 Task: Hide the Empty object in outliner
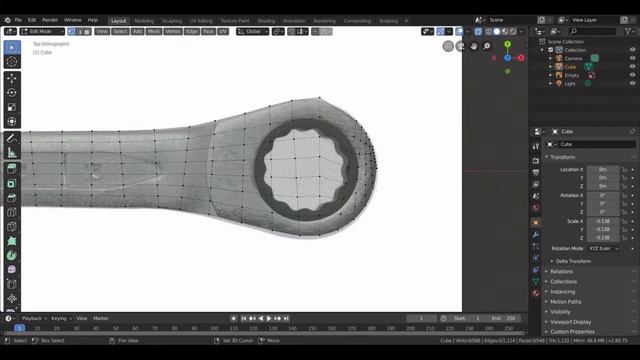(632, 75)
